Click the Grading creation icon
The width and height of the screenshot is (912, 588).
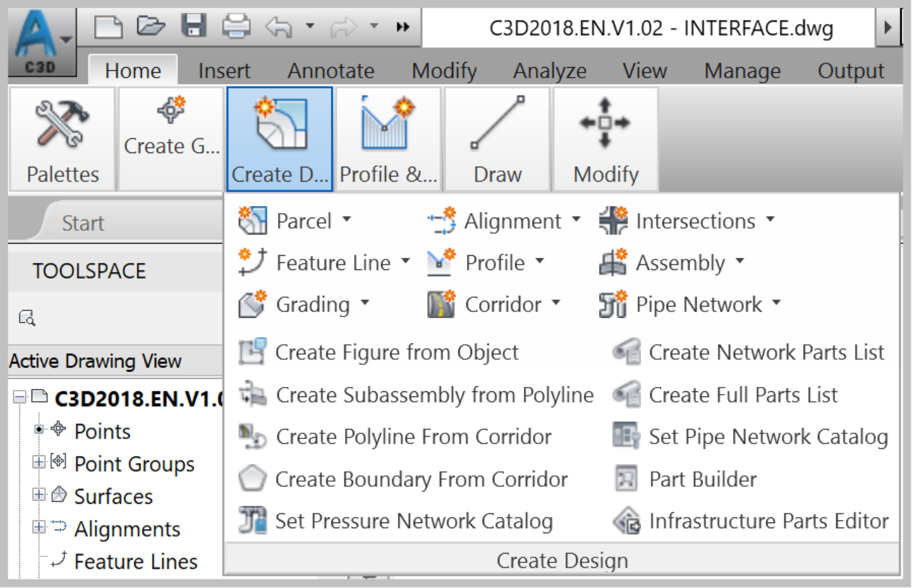pyautogui.click(x=252, y=304)
